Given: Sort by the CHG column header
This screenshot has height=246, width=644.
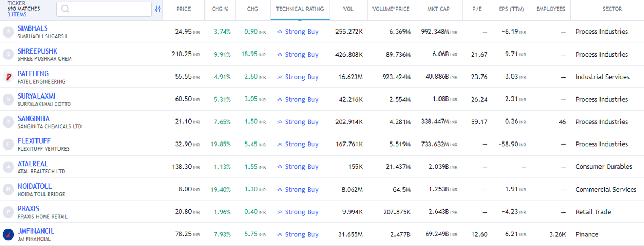Looking at the screenshot, I should tap(253, 9).
